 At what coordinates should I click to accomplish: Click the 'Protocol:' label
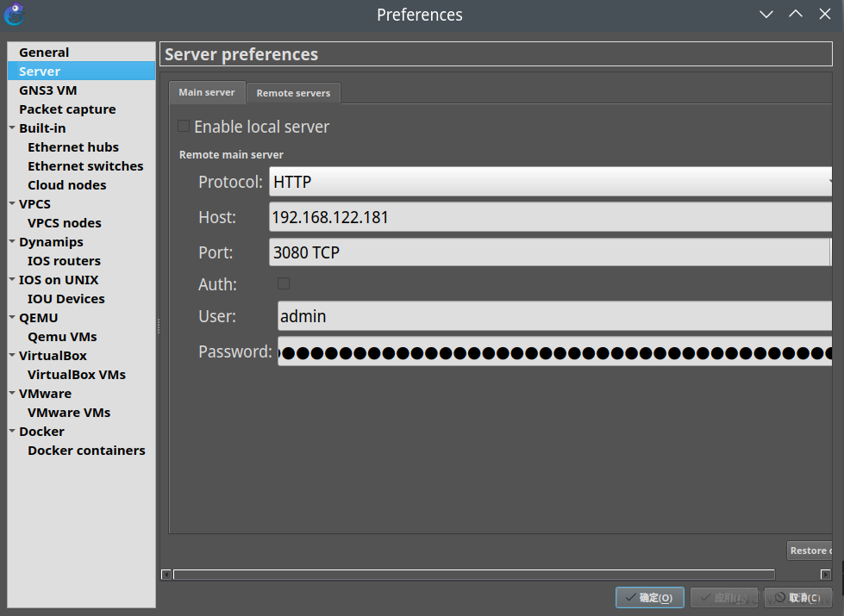pyautogui.click(x=230, y=182)
